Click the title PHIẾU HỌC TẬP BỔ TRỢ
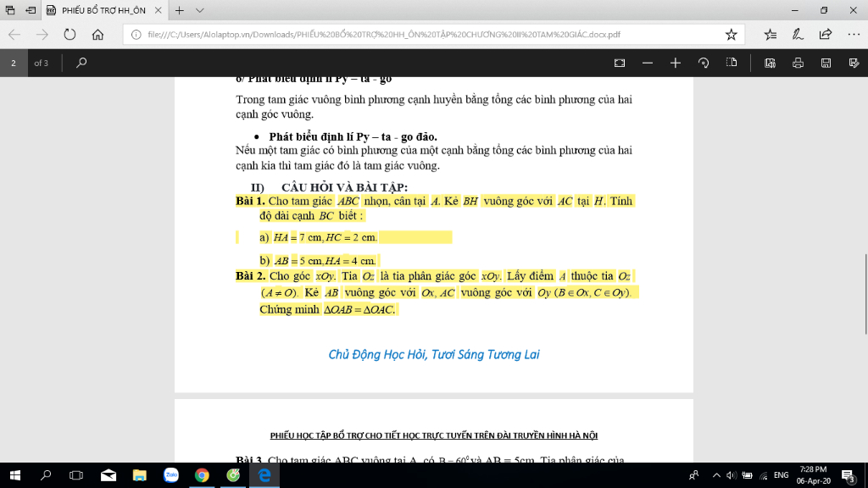Image resolution: width=868 pixels, height=488 pixels. pyautogui.click(x=433, y=435)
